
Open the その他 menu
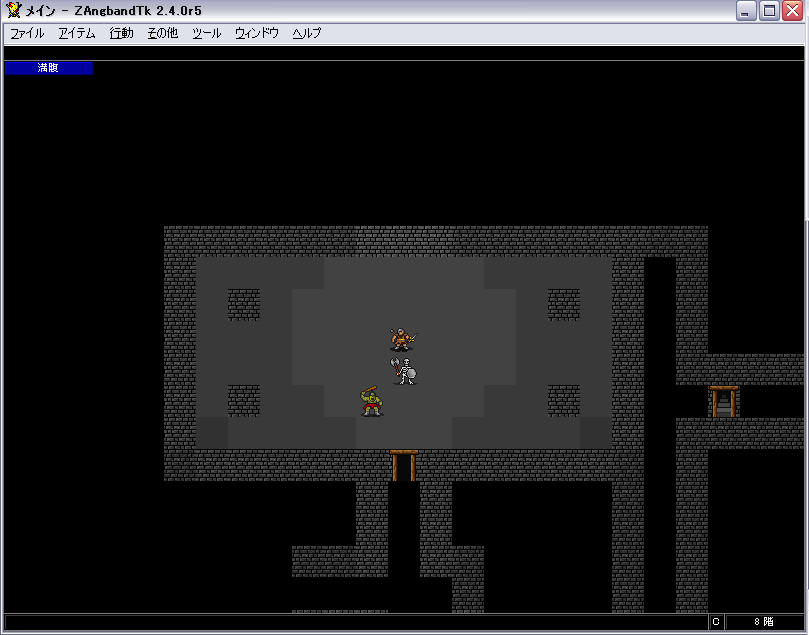coord(163,34)
